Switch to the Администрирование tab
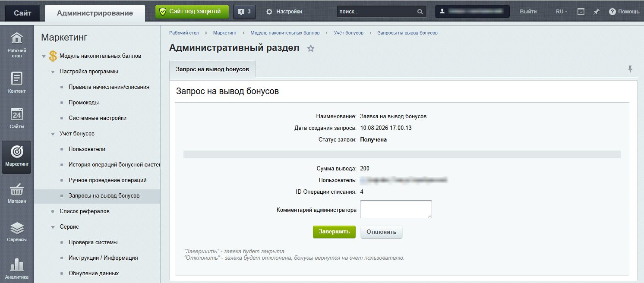 (x=95, y=13)
